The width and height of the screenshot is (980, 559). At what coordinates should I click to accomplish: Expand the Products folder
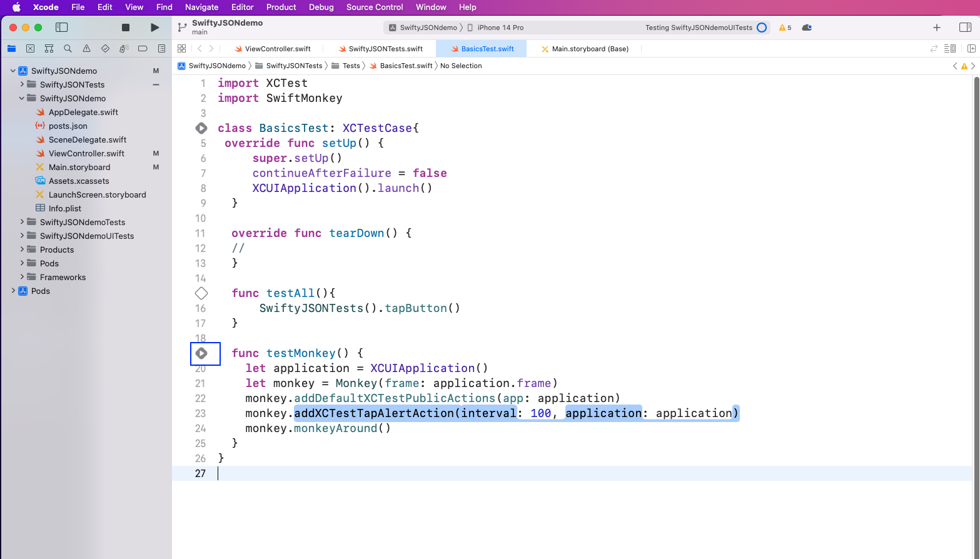22,249
